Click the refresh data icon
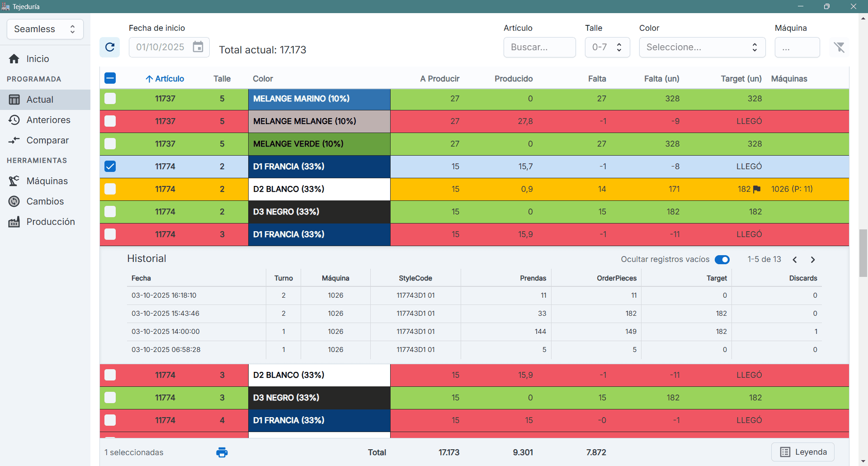 coord(110,47)
